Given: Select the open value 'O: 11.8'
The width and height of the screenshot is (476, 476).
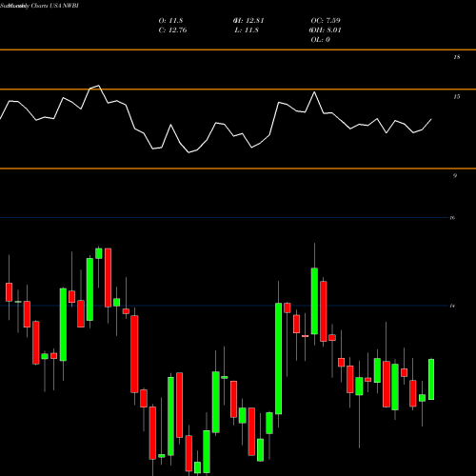Looking at the screenshot, I should (x=170, y=21).
